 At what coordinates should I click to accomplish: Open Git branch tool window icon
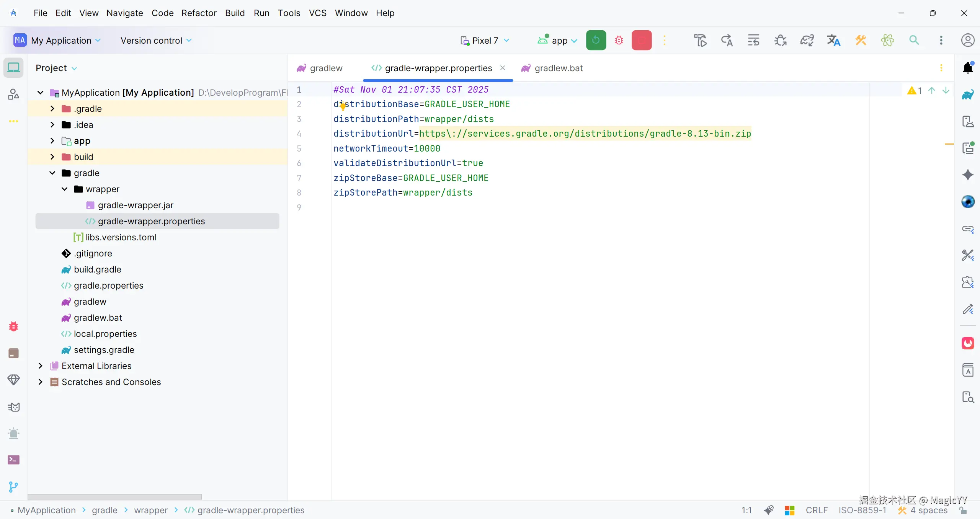coord(13,486)
